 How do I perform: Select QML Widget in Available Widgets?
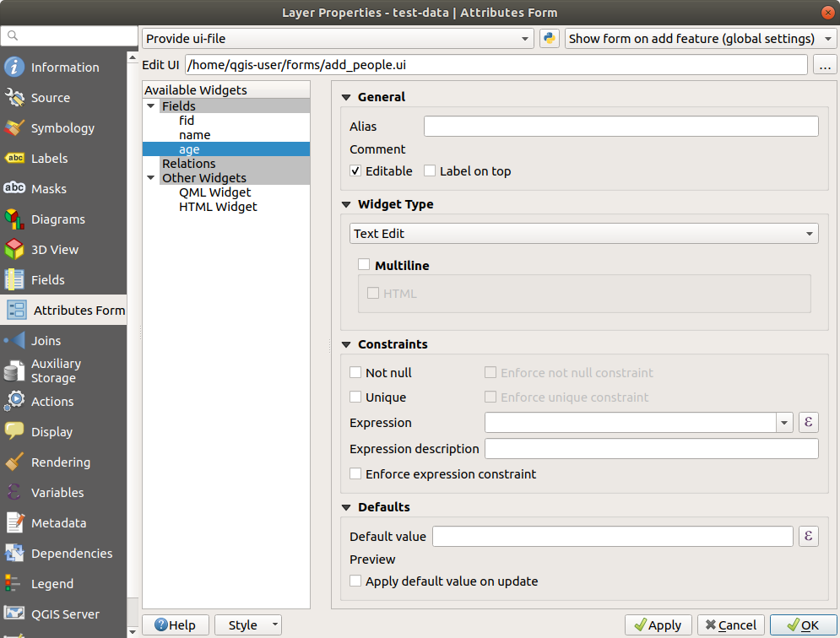click(214, 192)
